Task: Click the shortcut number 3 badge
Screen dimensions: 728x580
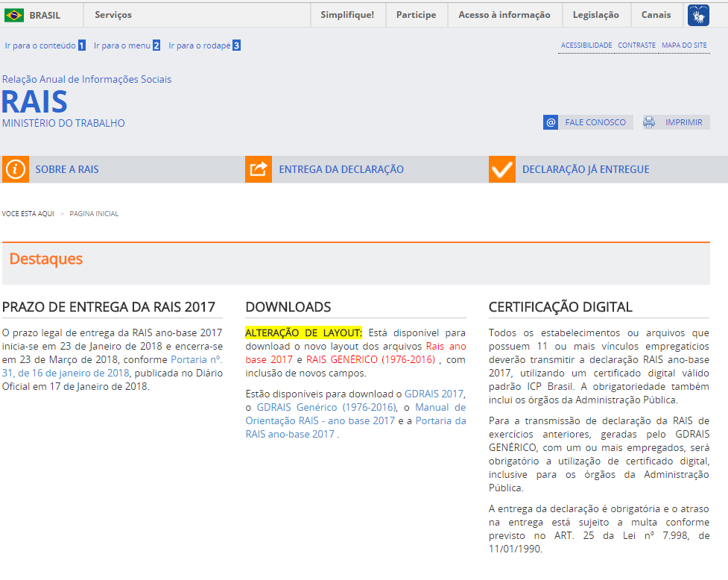Action: pos(236,45)
